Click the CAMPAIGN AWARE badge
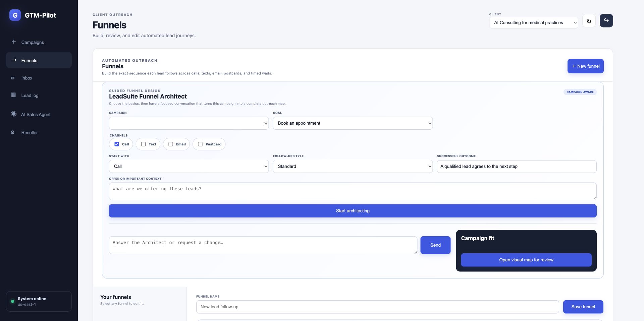Viewport: 644px width, 321px height. pyautogui.click(x=580, y=92)
